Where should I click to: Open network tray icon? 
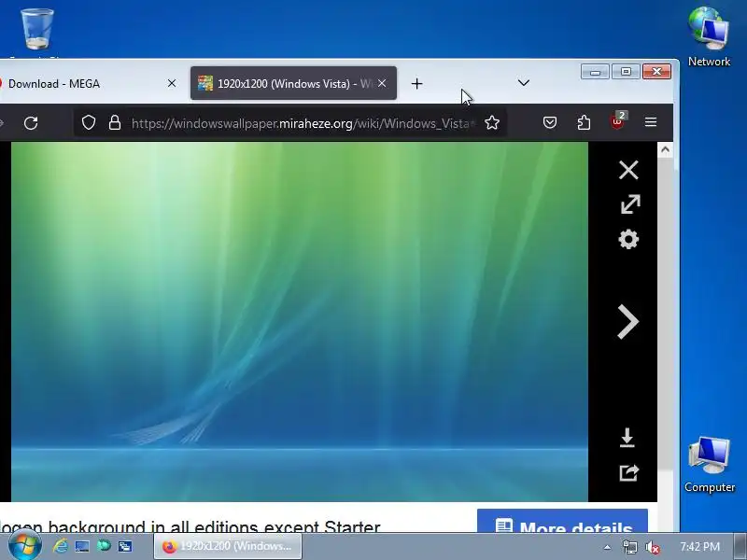click(x=629, y=547)
